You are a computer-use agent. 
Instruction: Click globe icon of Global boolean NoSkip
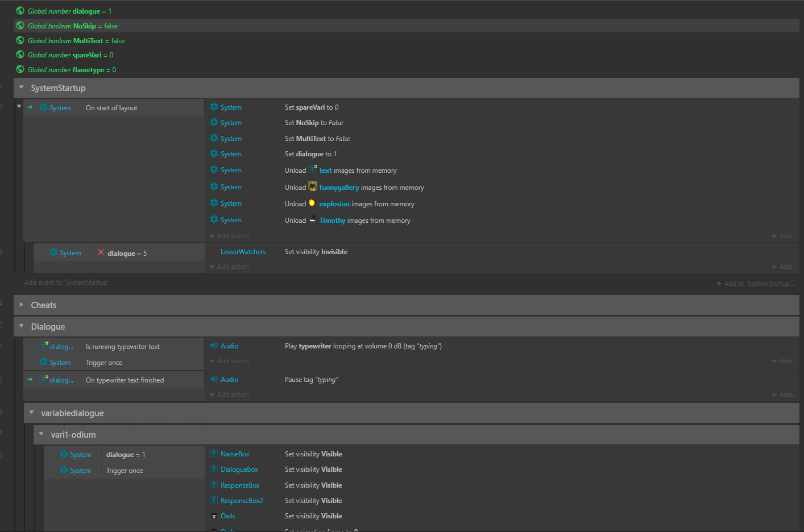coord(20,26)
